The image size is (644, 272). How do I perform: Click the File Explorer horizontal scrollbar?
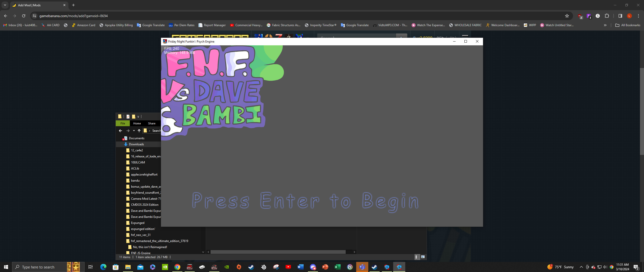(278, 252)
